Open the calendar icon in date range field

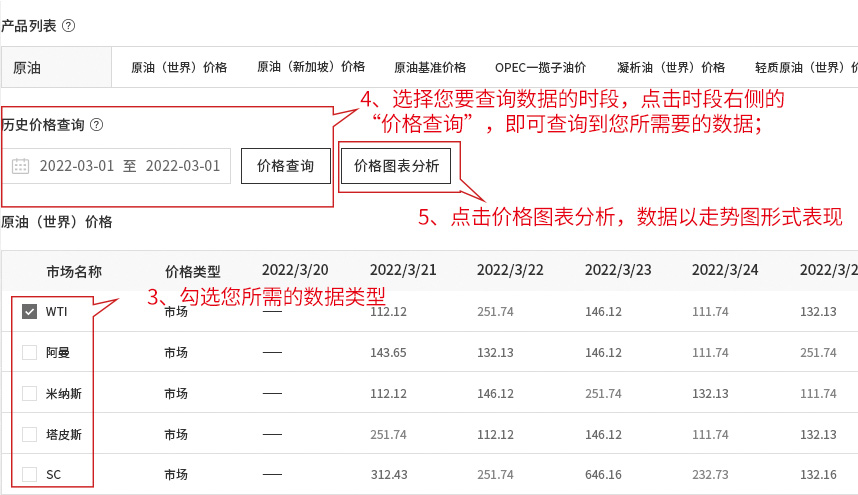[20, 166]
